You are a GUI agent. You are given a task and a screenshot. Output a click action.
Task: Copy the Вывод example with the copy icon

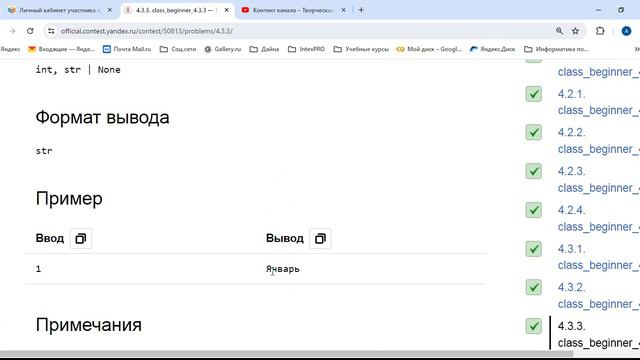click(x=320, y=238)
